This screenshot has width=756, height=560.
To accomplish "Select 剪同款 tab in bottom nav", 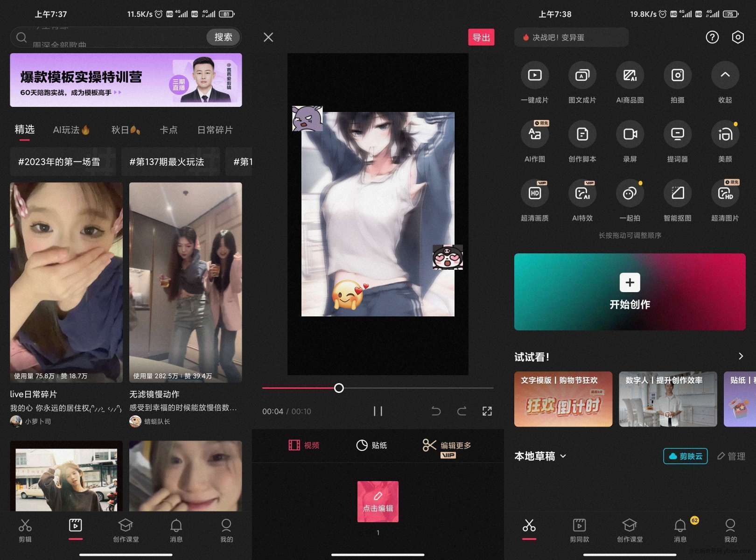I will [580, 531].
